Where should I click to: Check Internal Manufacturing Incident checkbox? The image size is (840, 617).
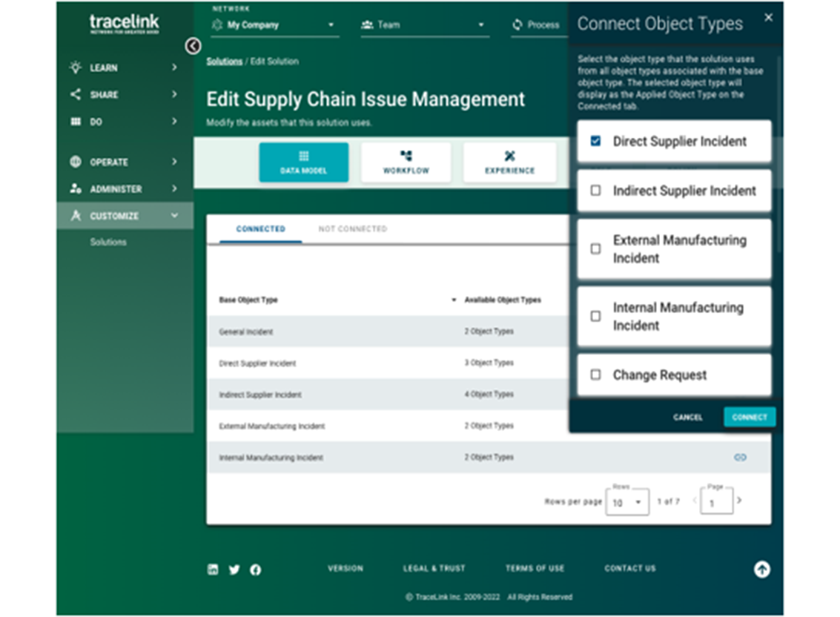tap(595, 316)
